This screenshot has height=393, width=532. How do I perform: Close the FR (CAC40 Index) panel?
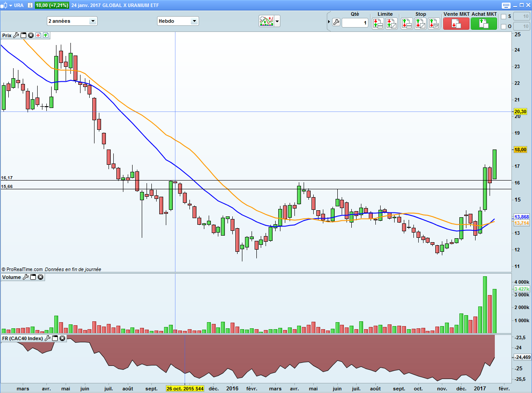[x=62, y=338]
